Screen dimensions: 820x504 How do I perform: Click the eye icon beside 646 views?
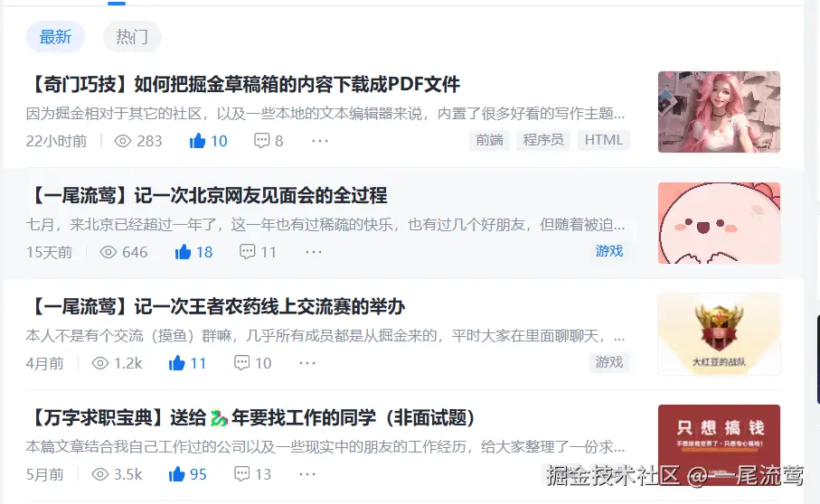coord(108,252)
